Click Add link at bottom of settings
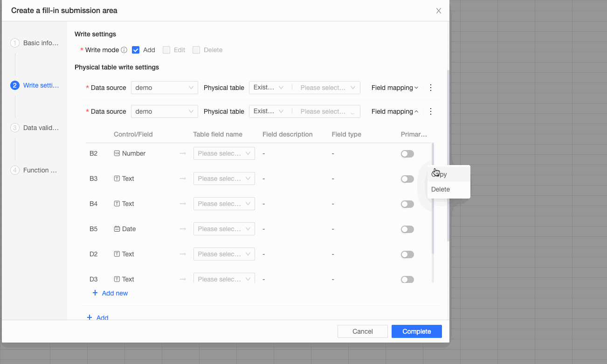Screen dimensions: 607x364 [x=98, y=317]
